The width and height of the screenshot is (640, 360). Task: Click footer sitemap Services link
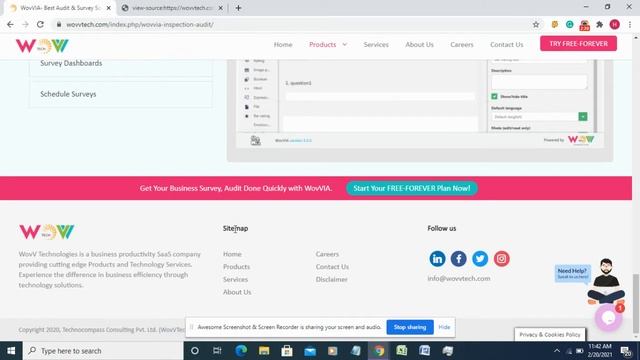235,279
